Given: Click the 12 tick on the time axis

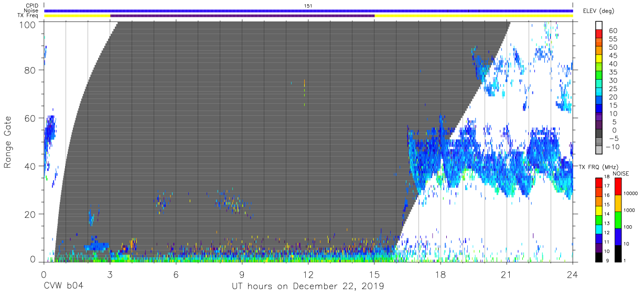Looking at the screenshot, I should click(x=308, y=274).
